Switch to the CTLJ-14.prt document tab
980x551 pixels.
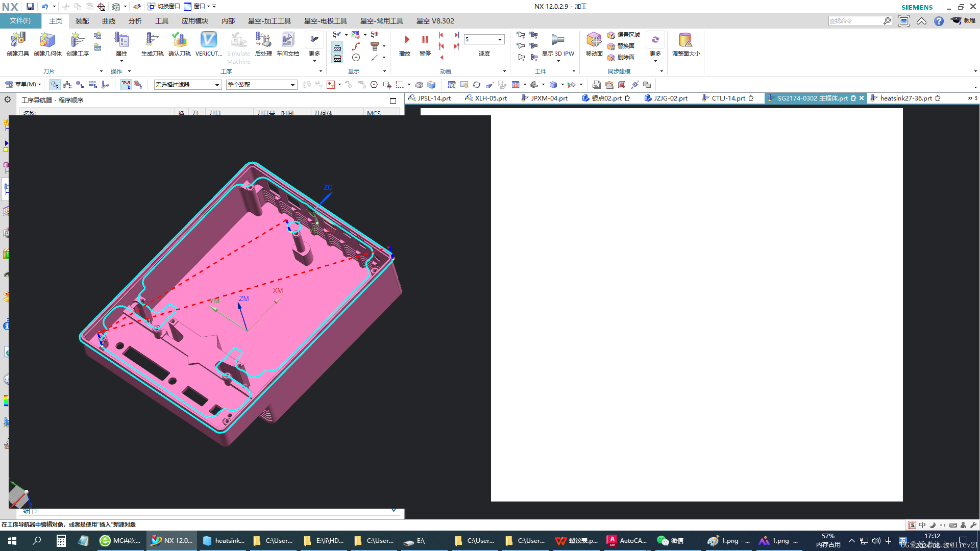pos(728,98)
